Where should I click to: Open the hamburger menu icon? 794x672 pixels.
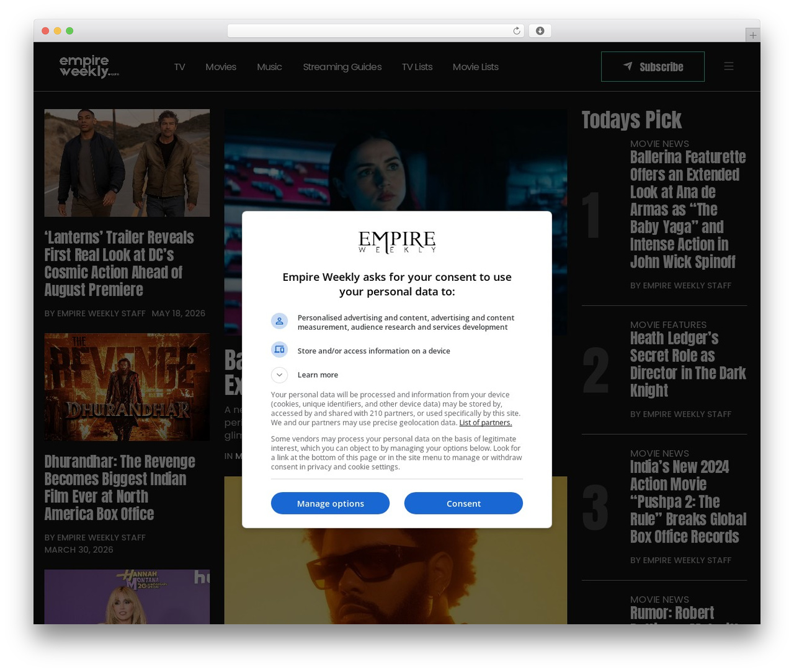pos(729,66)
